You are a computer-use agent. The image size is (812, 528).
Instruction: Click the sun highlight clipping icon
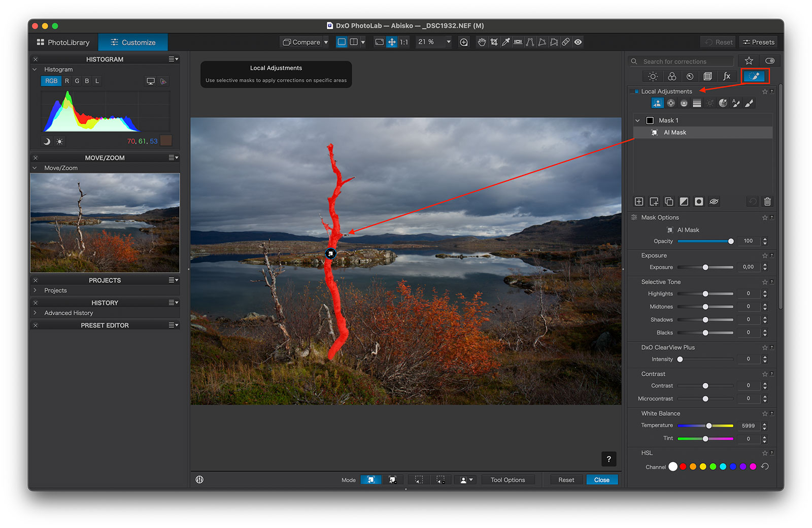click(60, 142)
